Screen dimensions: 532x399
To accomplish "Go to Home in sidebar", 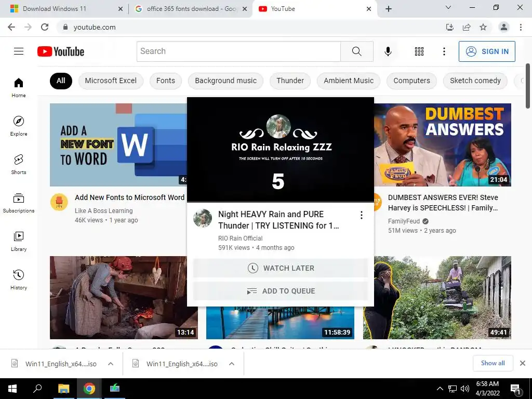I will click(19, 87).
